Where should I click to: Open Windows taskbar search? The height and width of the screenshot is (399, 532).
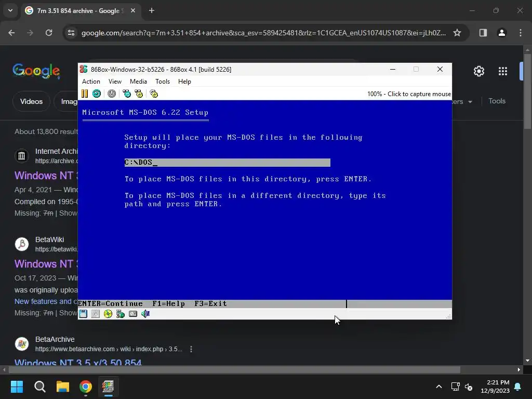[39, 387]
